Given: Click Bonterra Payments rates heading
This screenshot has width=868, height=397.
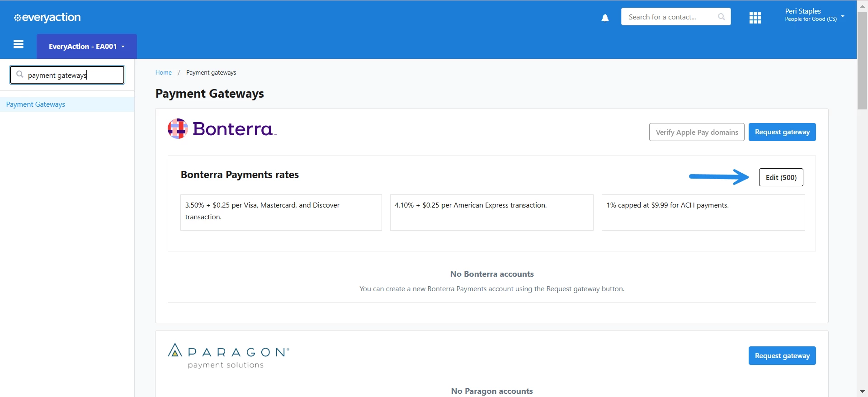Looking at the screenshot, I should (240, 175).
